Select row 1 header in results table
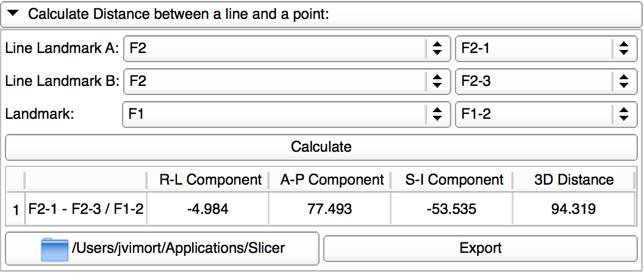 click(x=15, y=210)
